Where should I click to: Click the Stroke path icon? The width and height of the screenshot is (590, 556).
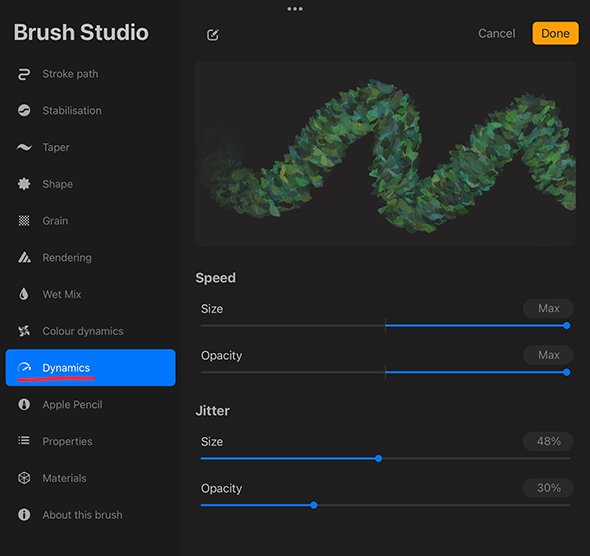click(24, 74)
